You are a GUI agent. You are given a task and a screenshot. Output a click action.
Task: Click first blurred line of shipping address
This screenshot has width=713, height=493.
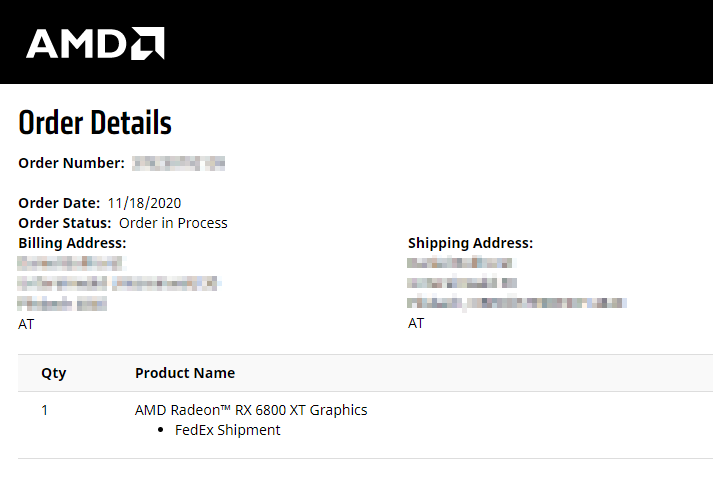[x=459, y=263]
